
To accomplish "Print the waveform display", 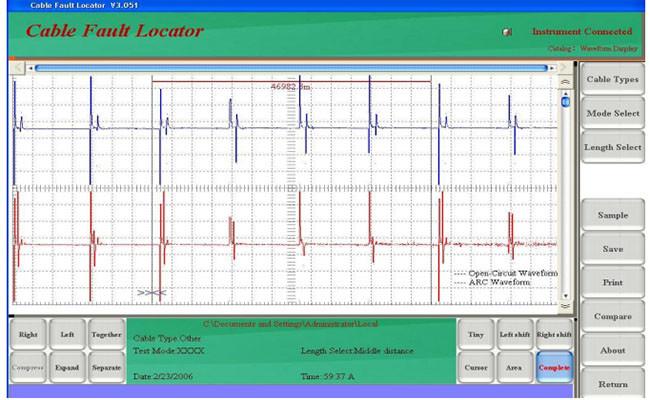I will pos(612,283).
